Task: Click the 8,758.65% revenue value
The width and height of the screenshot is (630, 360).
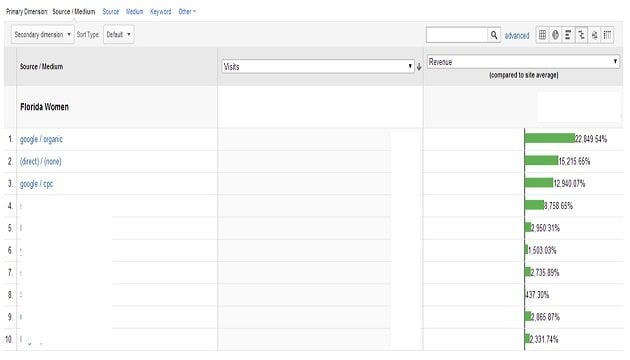Action: pyautogui.click(x=558, y=206)
